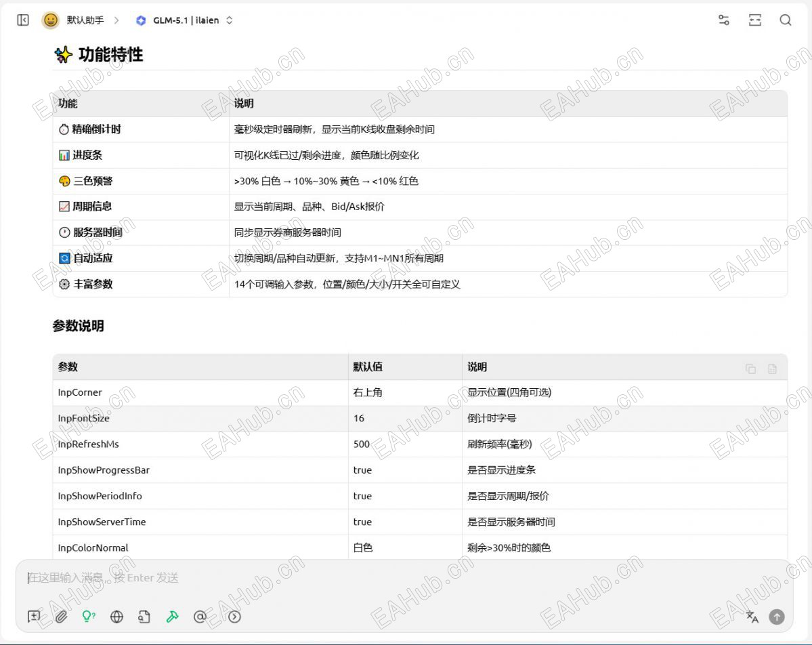Click the circled arrow quick phrases icon
Screen dimensions: 812x645
tap(234, 617)
